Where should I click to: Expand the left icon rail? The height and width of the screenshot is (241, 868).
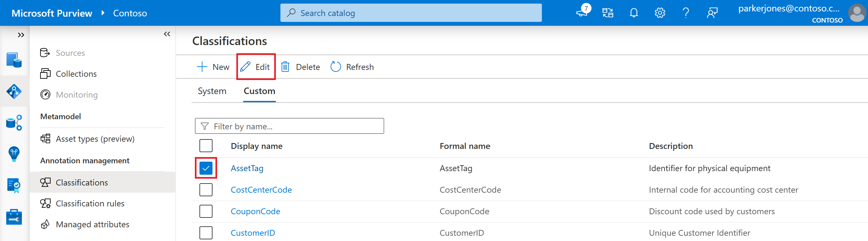21,35
